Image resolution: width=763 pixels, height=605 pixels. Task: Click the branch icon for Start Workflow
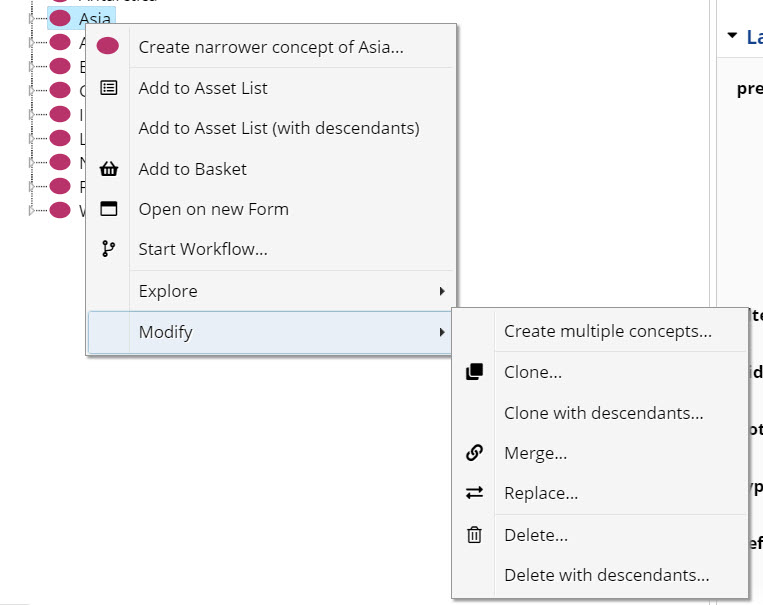point(109,249)
